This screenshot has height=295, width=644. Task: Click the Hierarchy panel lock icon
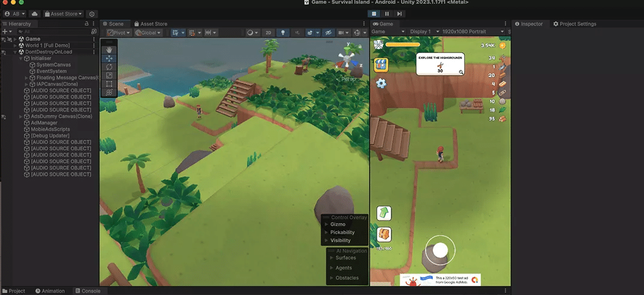coord(86,24)
